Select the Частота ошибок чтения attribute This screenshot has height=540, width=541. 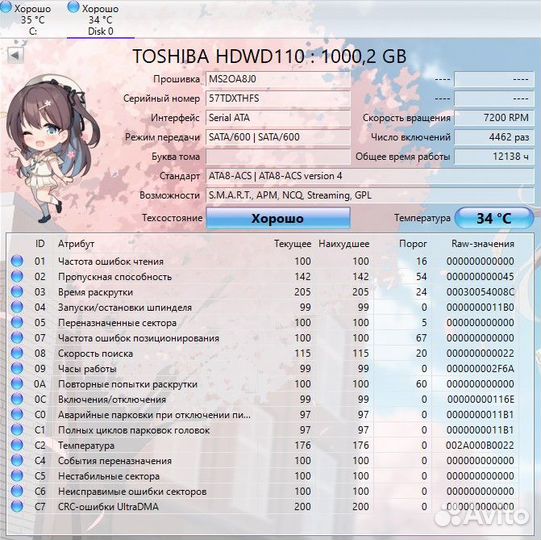click(111, 262)
